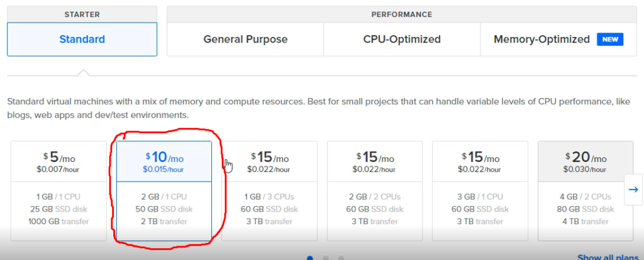Choose the $5/mo plan card
The image size is (644, 260).
tap(58, 191)
